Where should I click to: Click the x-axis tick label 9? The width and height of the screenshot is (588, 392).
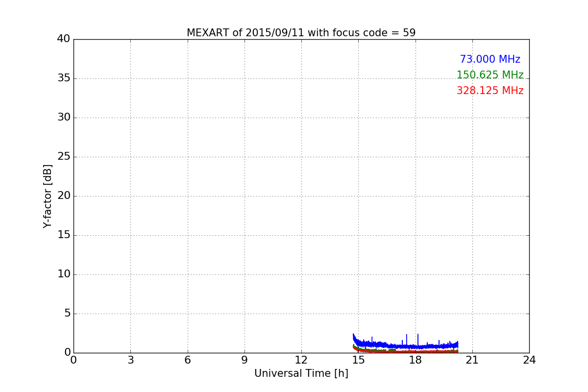pyautogui.click(x=244, y=360)
